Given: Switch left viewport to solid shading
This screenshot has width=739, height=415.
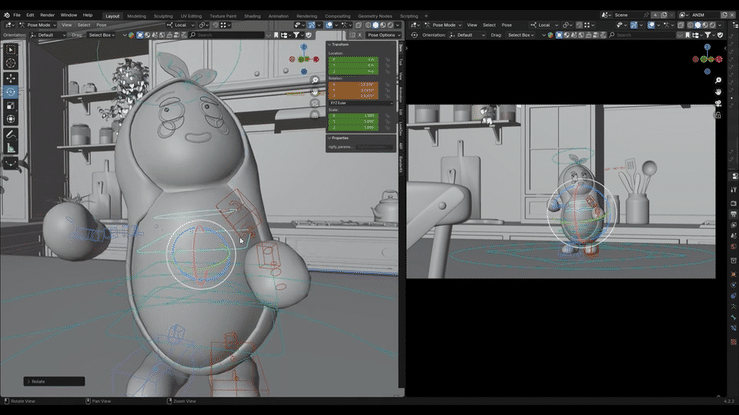Looking at the screenshot, I should [x=376, y=25].
